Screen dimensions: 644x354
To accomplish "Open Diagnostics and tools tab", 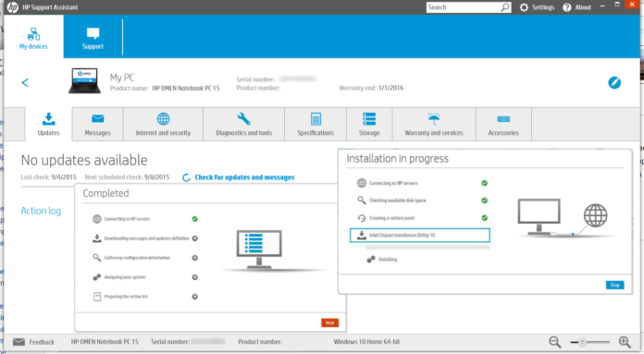I will [244, 124].
